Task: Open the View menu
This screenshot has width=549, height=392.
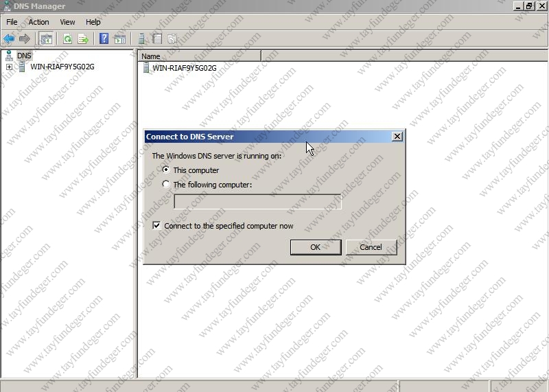Action: [x=67, y=22]
